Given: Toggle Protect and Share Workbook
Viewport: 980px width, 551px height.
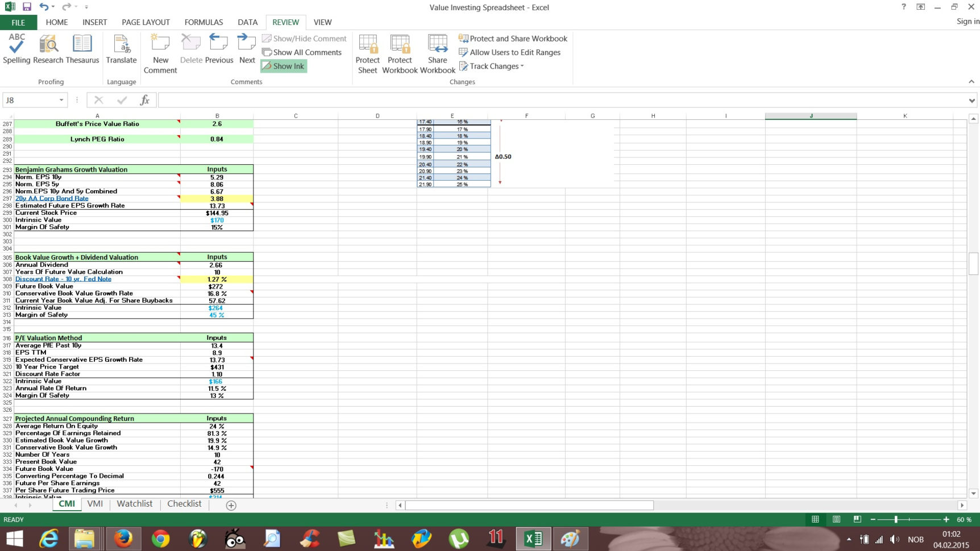Looking at the screenshot, I should pos(513,39).
